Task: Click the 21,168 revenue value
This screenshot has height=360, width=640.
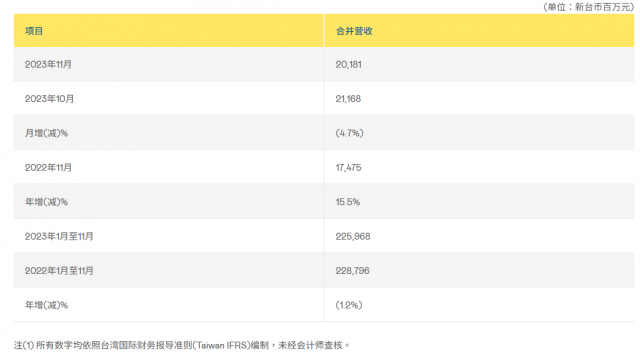Action: coord(348,99)
